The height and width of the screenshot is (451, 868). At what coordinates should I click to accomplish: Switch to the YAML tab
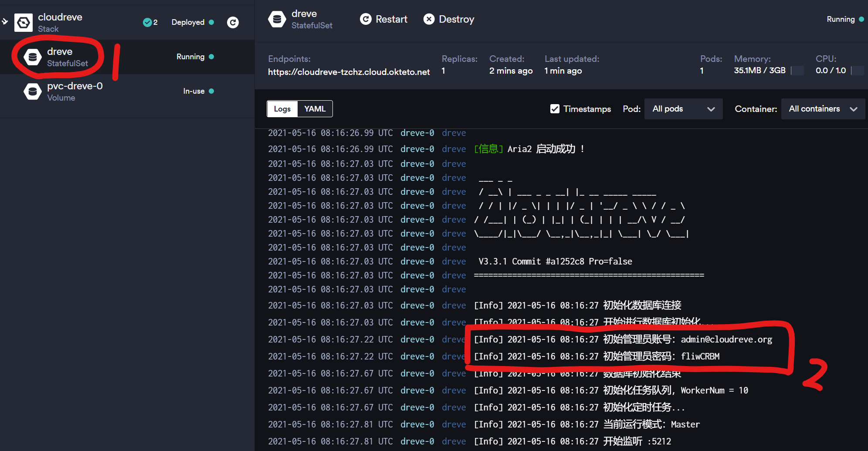click(x=315, y=109)
